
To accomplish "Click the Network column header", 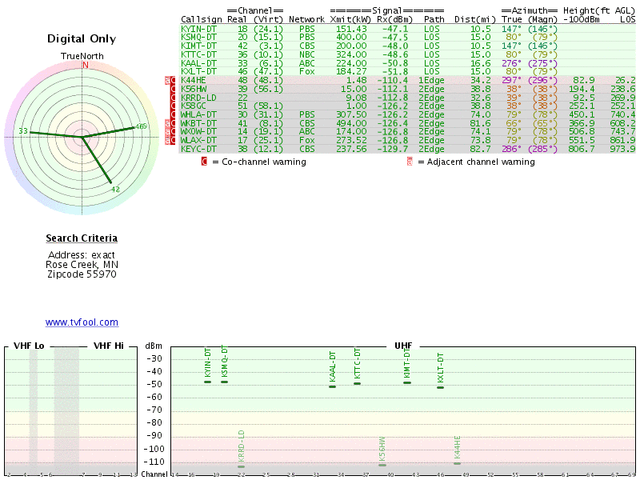I will pyautogui.click(x=307, y=20).
